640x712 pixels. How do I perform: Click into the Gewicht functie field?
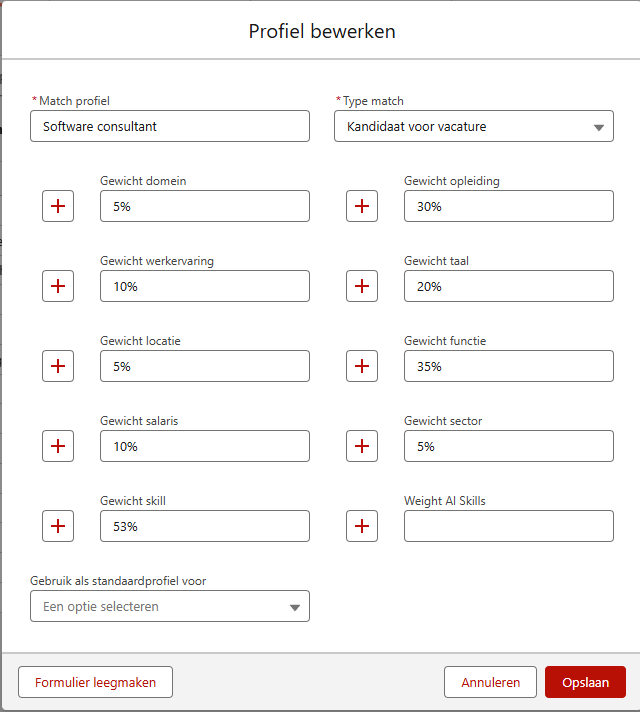pyautogui.click(x=508, y=366)
